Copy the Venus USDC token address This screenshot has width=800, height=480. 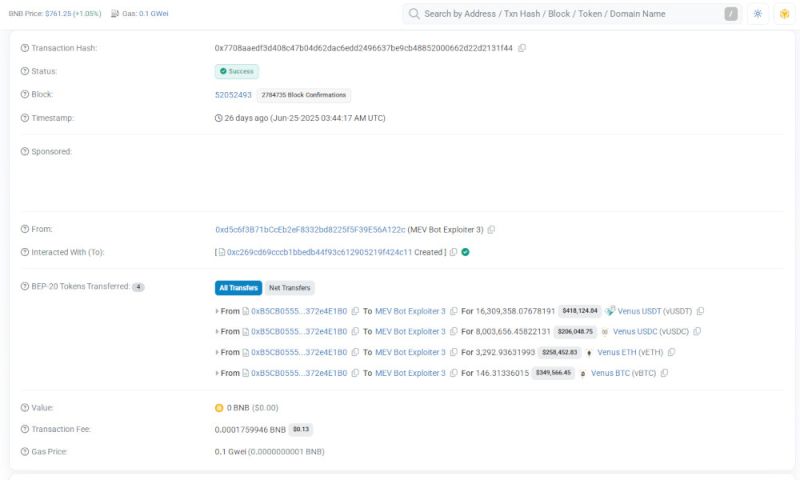click(697, 332)
